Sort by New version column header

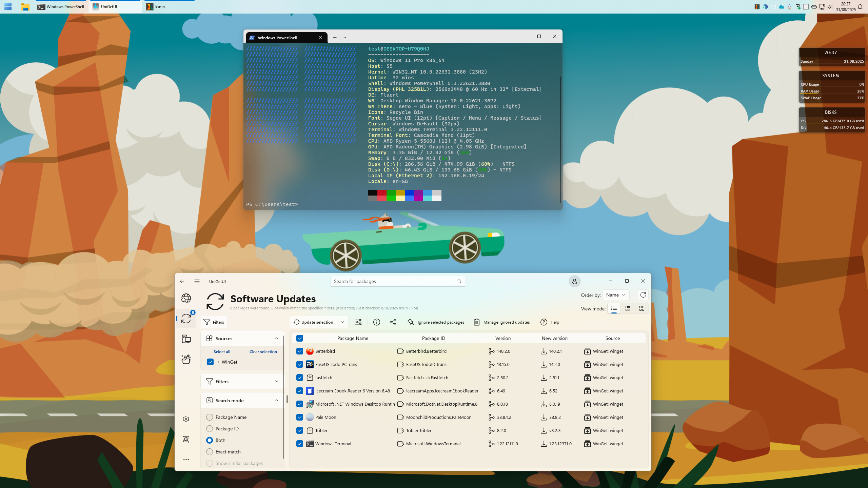[x=554, y=338]
